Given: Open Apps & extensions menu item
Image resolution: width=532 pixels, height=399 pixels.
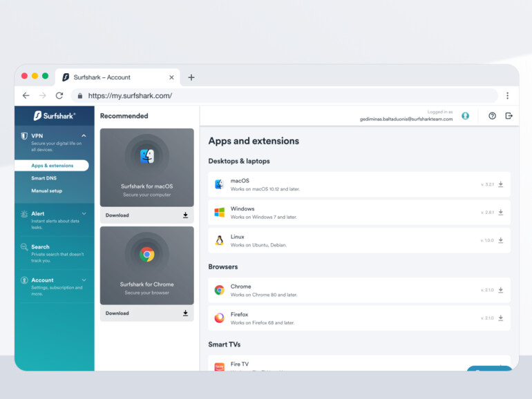Looking at the screenshot, I should [52, 166].
